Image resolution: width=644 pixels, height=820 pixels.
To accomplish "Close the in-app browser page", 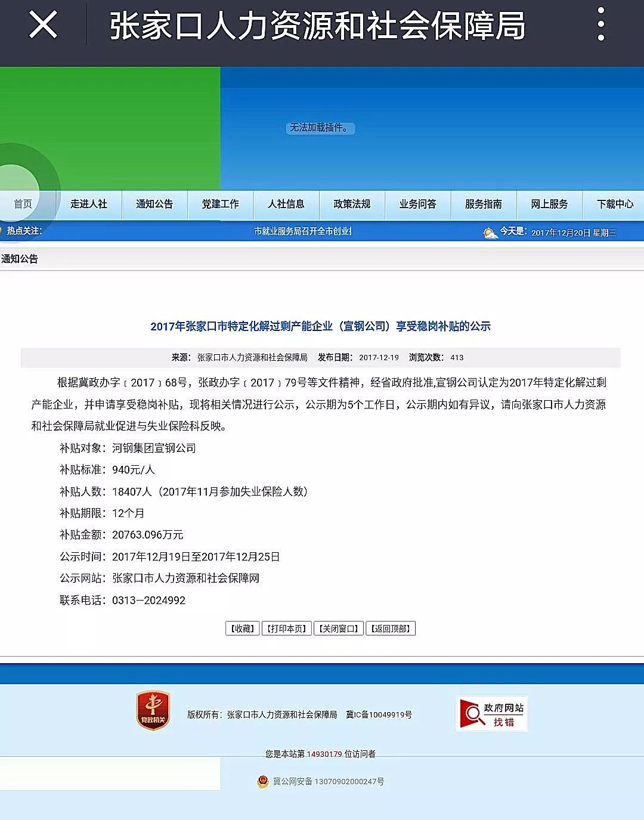I will pyautogui.click(x=44, y=25).
